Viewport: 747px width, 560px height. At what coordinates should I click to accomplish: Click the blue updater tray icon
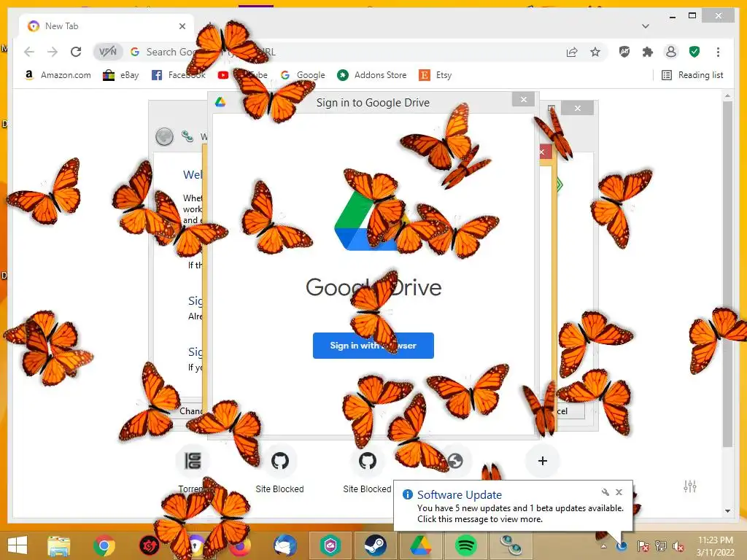(622, 546)
